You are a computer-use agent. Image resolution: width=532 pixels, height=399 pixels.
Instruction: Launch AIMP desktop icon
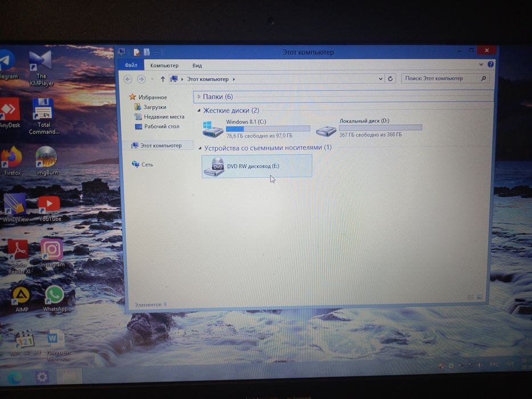point(21,299)
